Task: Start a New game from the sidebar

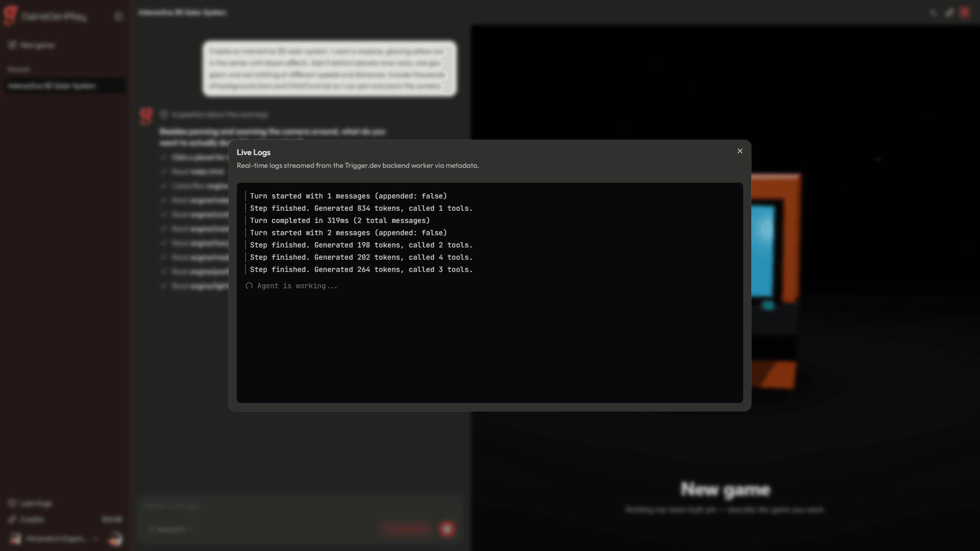Action: pyautogui.click(x=32, y=45)
